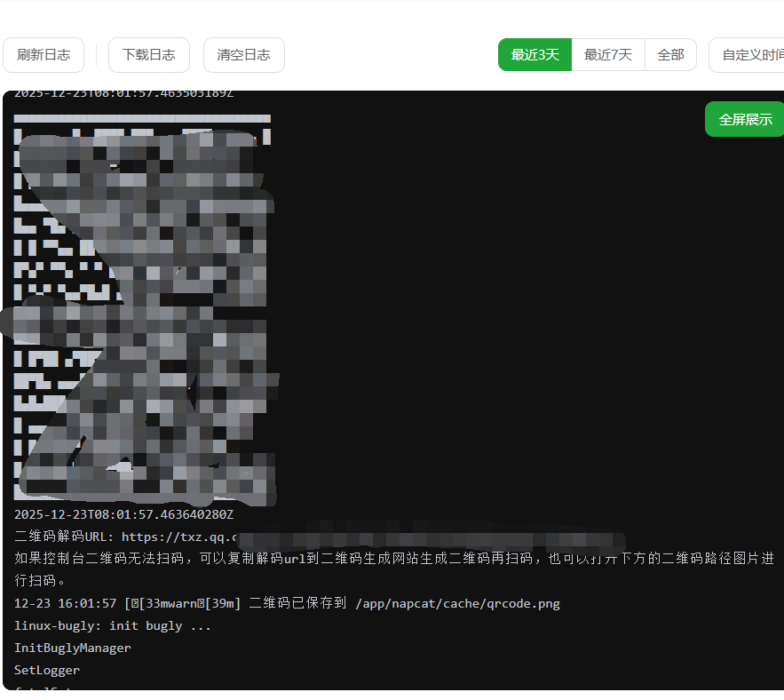Click the /app/napcat/cache/qrcode.png file path

(457, 604)
